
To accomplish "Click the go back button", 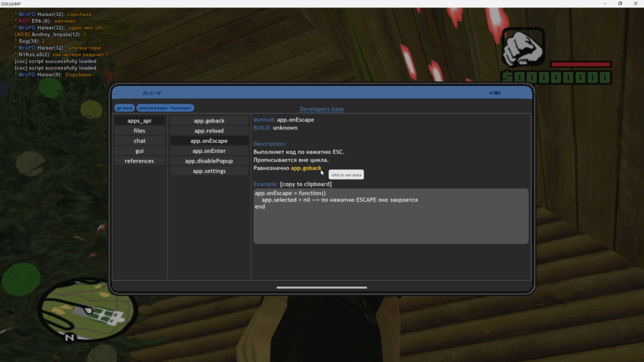I will [x=124, y=108].
